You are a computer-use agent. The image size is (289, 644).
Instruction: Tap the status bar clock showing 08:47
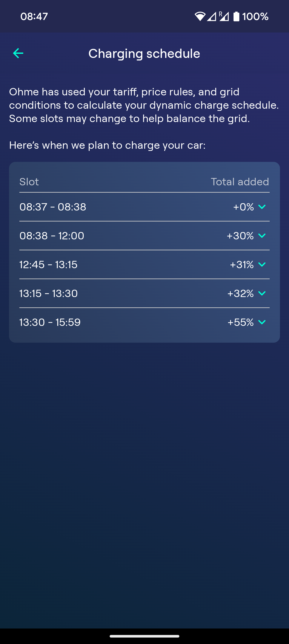coord(34,17)
